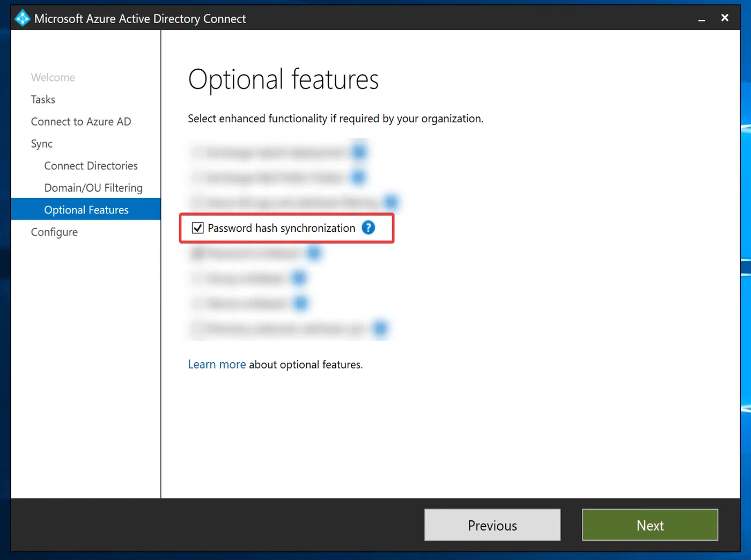The image size is (751, 560).
Task: Select the Sync step
Action: (x=42, y=144)
